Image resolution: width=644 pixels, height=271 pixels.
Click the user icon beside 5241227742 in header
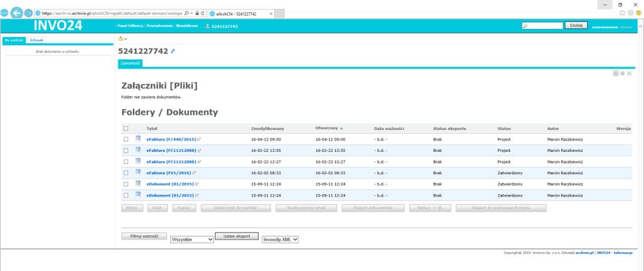coord(207,26)
